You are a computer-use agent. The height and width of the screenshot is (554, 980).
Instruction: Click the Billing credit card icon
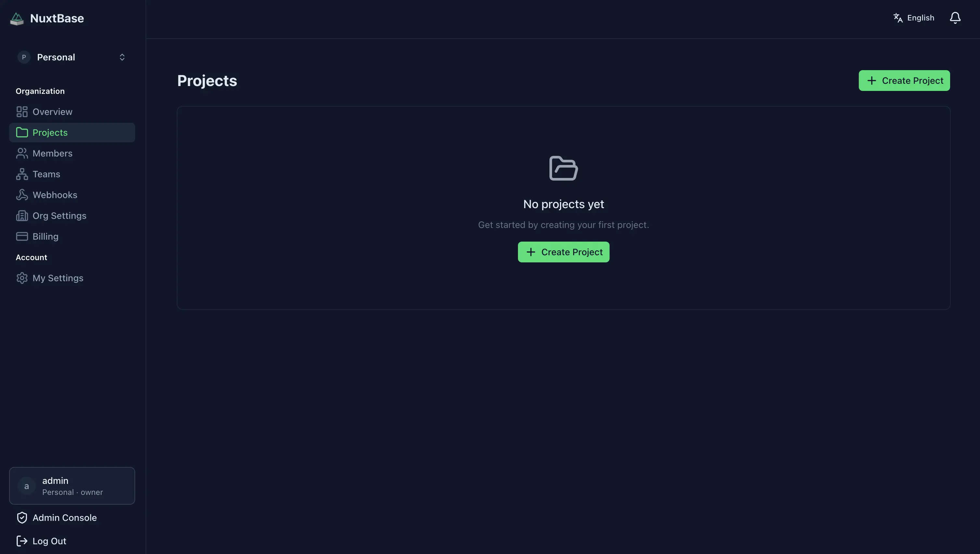(x=22, y=236)
